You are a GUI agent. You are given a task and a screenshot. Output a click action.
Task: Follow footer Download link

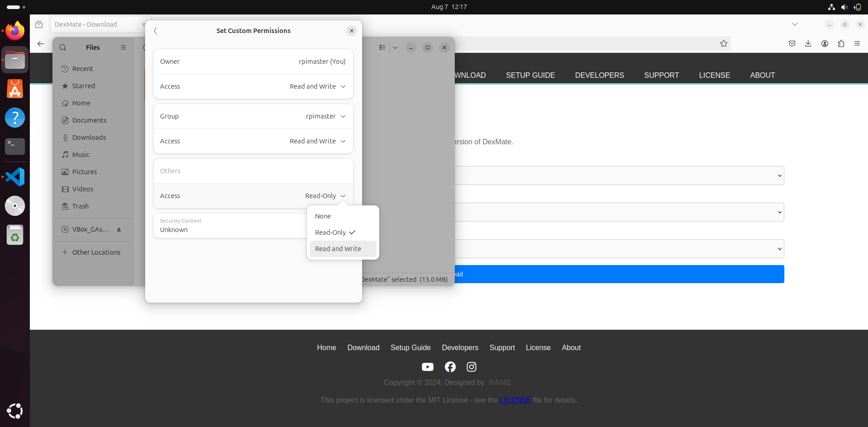(363, 347)
